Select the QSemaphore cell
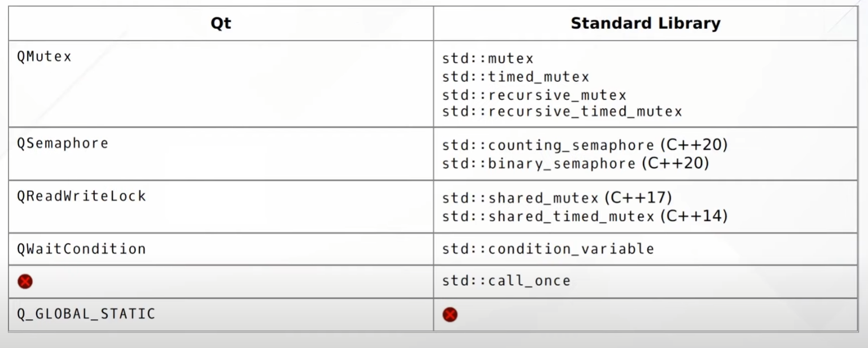This screenshot has width=868, height=348. [221, 154]
